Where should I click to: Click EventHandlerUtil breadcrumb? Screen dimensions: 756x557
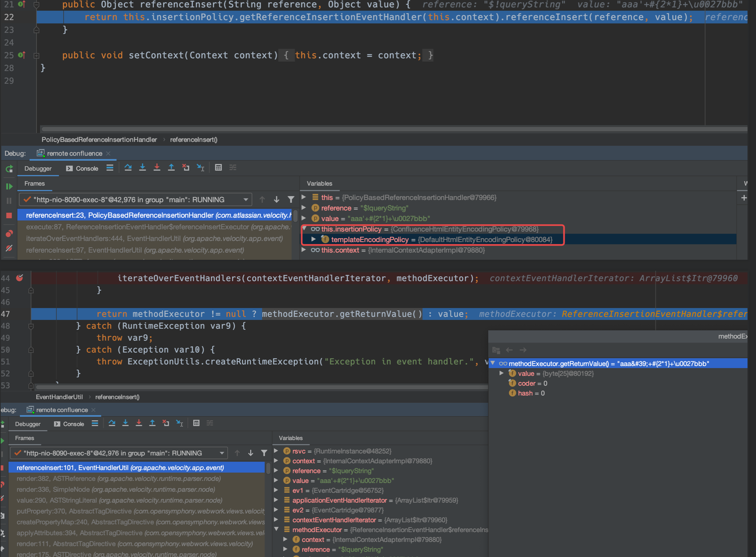pos(59,397)
